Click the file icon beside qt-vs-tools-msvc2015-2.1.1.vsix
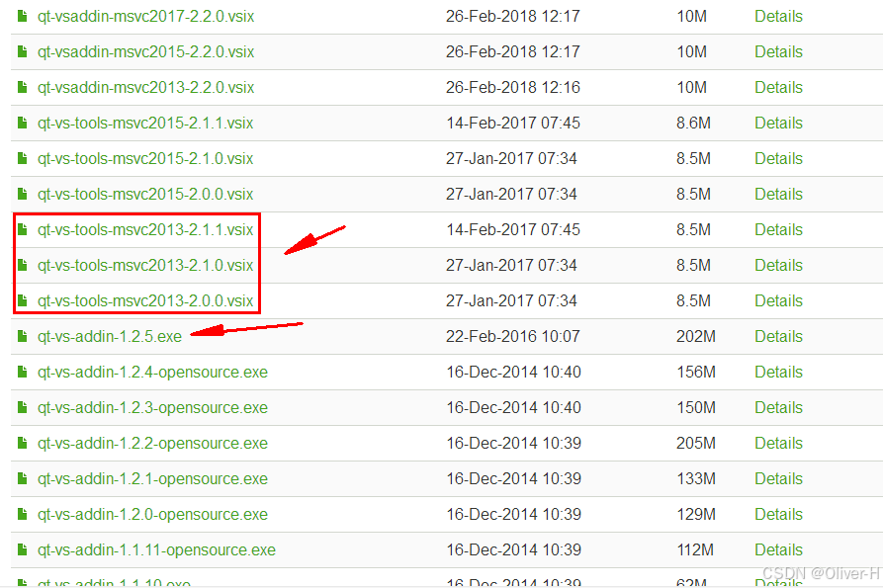The width and height of the screenshot is (883, 588). [22, 123]
